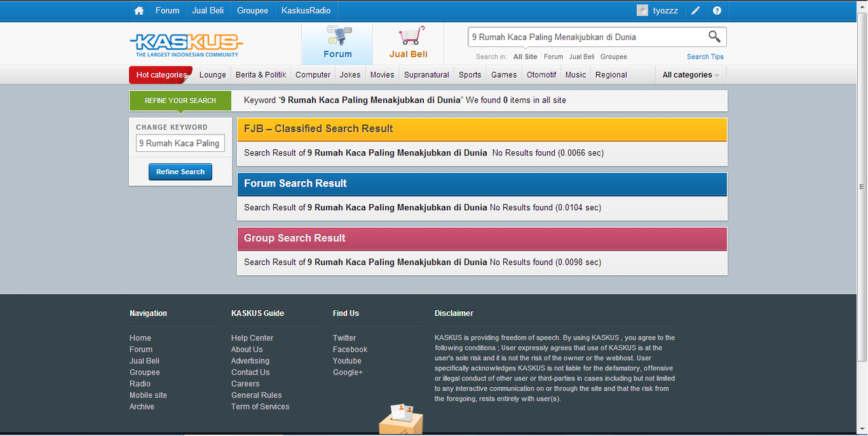Open the Help Center link
The image size is (868, 436).
[252, 338]
